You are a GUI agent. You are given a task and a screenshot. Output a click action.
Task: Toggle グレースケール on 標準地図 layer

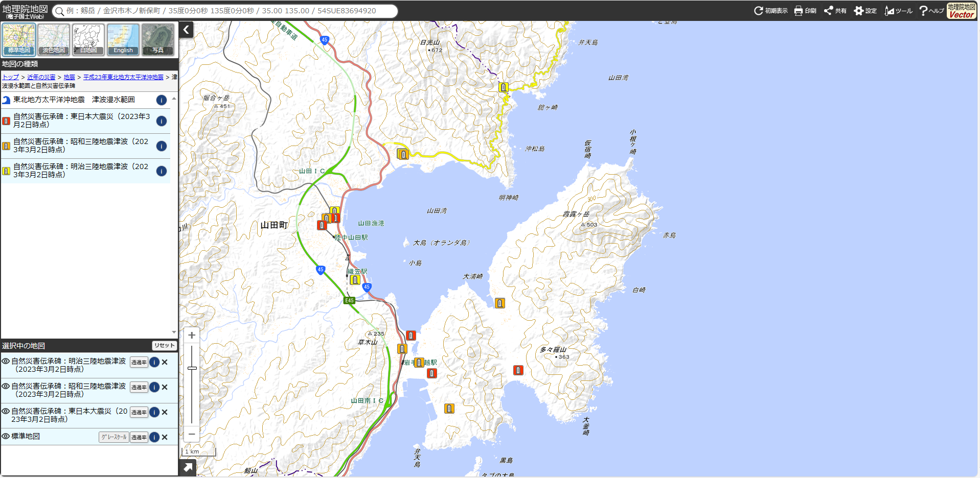pyautogui.click(x=113, y=437)
